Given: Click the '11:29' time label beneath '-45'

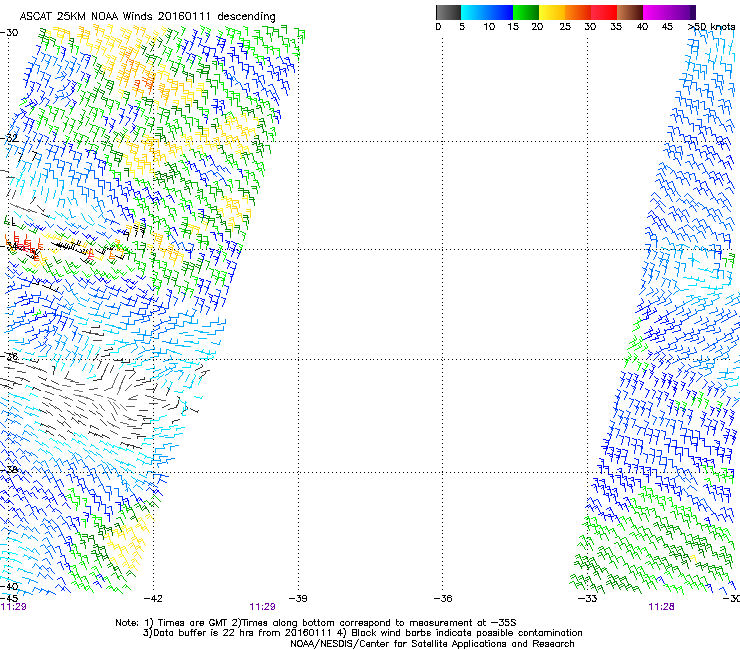Looking at the screenshot, I should point(13,607).
